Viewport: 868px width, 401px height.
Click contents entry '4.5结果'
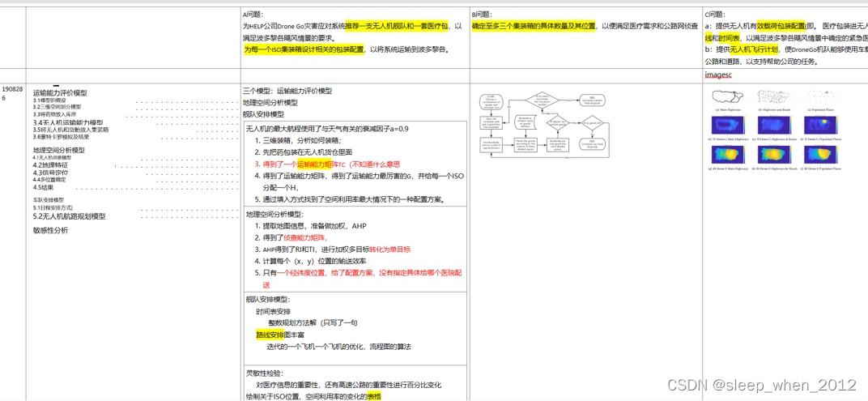(x=43, y=187)
